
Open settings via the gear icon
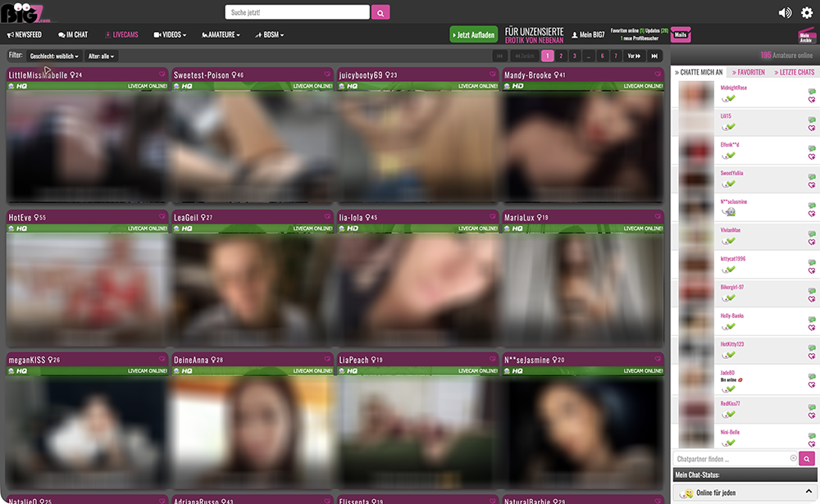click(x=807, y=12)
